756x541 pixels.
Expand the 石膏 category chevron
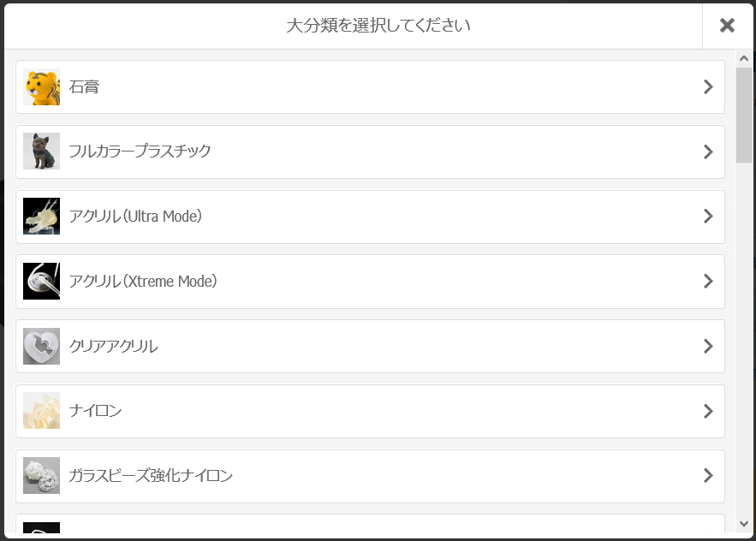pyautogui.click(x=708, y=86)
